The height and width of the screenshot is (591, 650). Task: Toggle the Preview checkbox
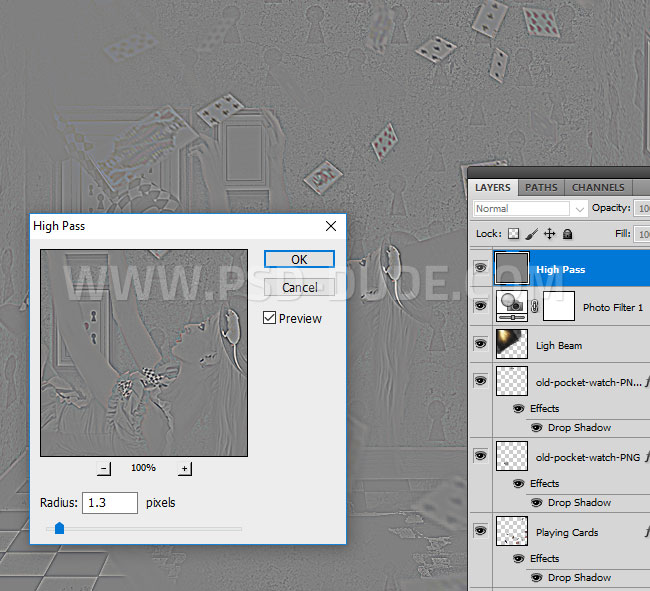[269, 318]
